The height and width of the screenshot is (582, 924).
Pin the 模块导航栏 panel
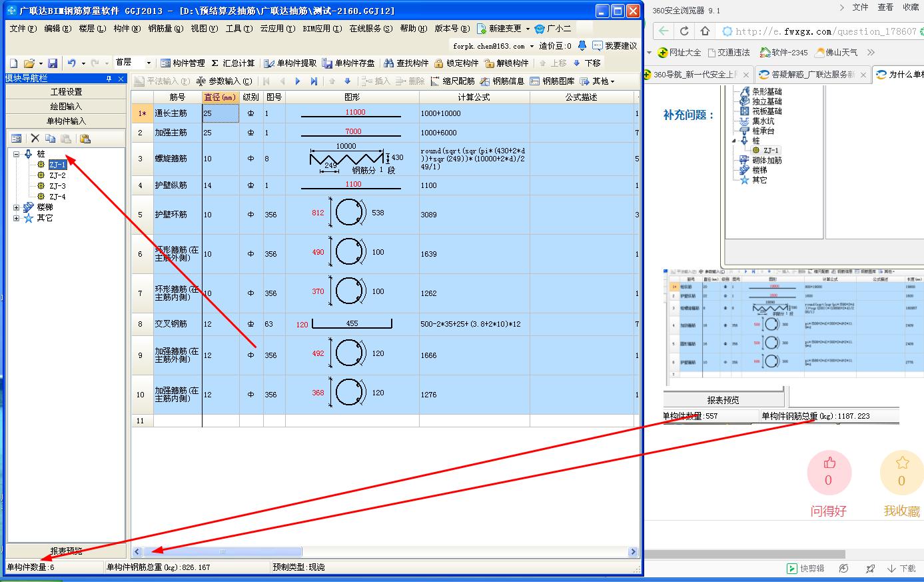[109, 79]
